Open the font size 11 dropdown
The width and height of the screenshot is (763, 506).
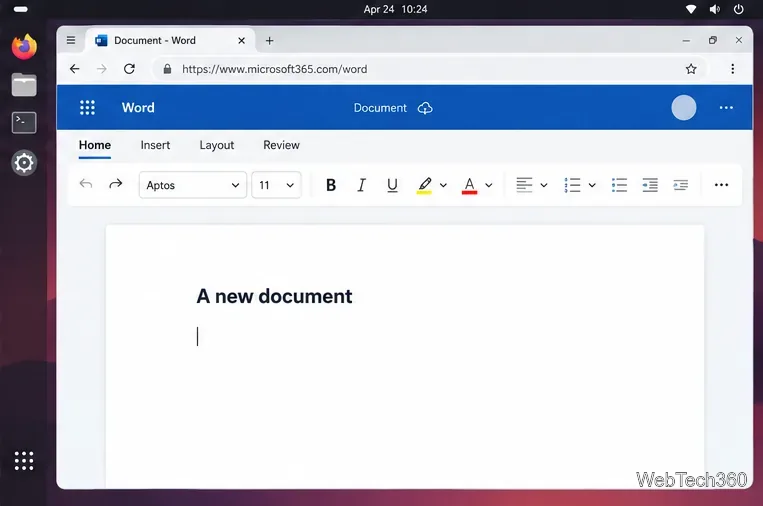tap(276, 185)
